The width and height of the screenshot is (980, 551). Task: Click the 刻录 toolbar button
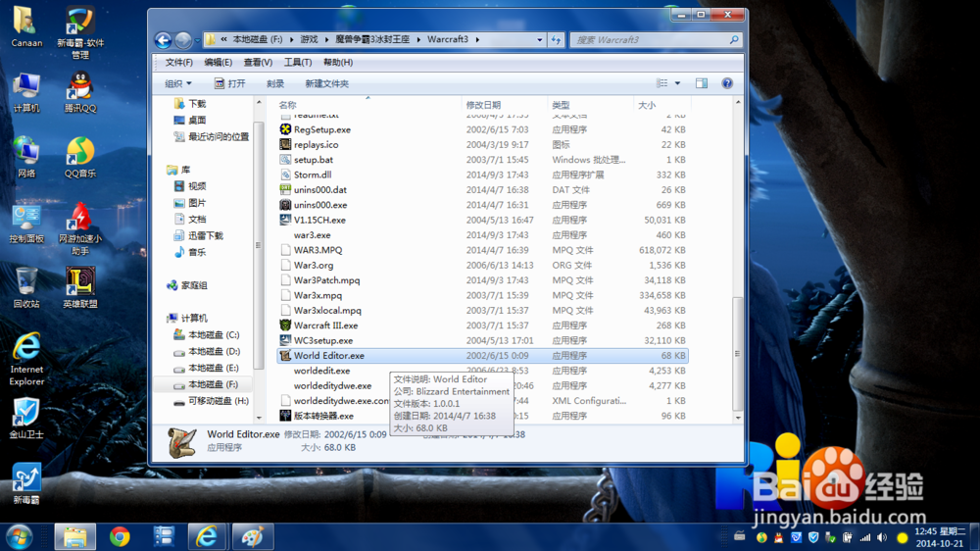[275, 83]
